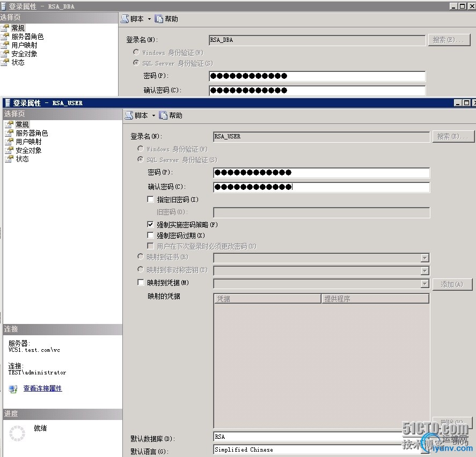Click the RSA_DBA window title bar icon
Viewport: 476px width, 457px height.
coord(3,6)
